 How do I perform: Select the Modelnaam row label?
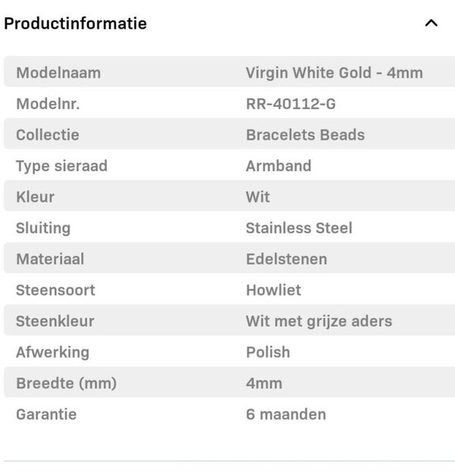[x=58, y=73]
